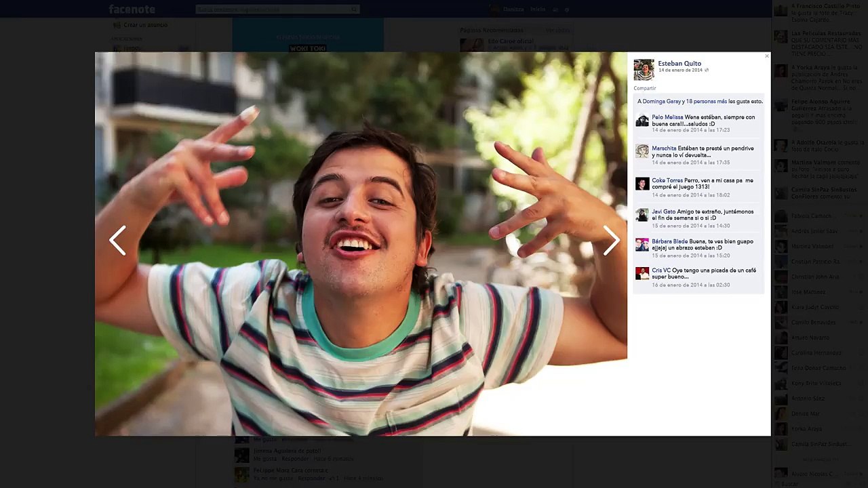
Task: Click Pelo Melissa's comment avatar
Action: click(642, 120)
